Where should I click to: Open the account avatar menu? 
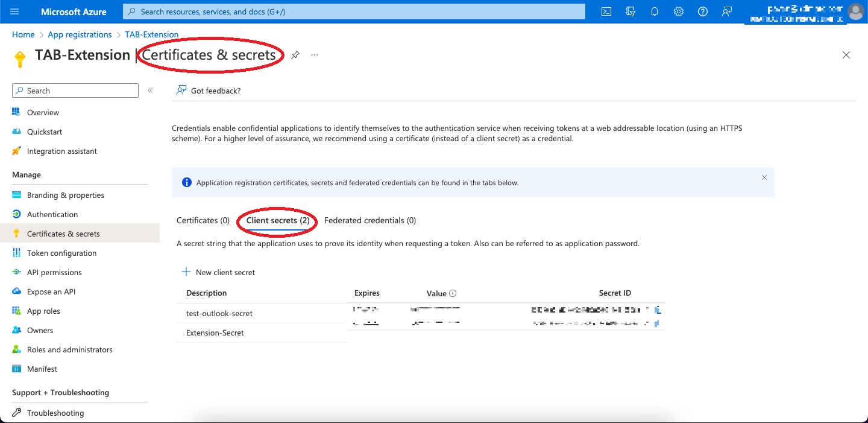[x=855, y=11]
